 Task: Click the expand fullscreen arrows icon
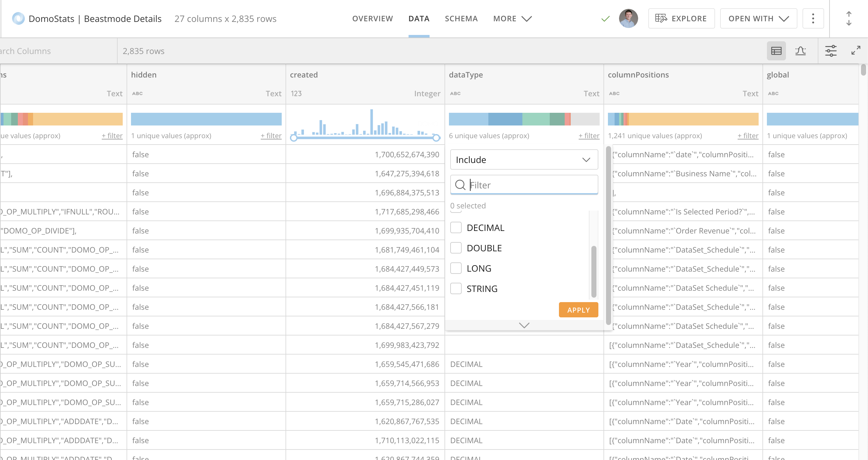click(x=856, y=51)
